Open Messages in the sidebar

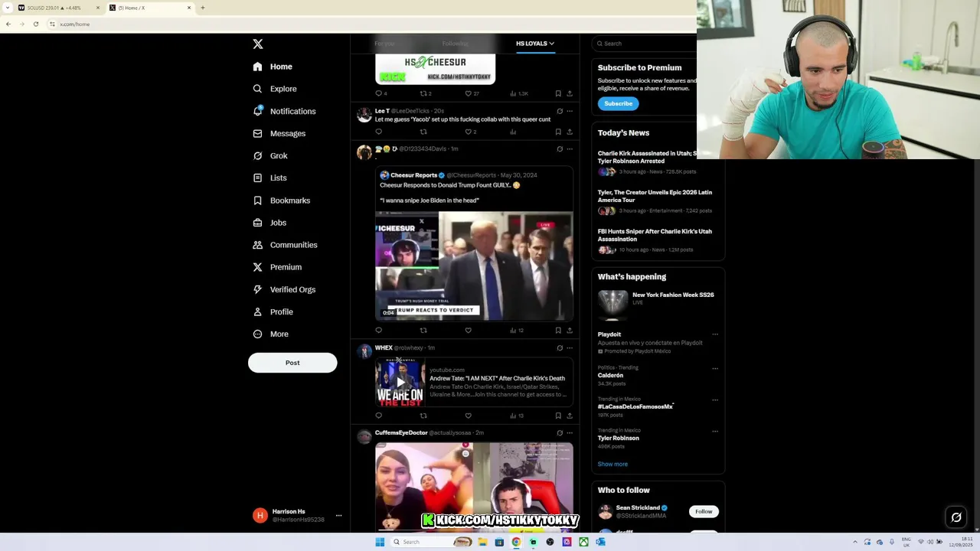[279, 133]
